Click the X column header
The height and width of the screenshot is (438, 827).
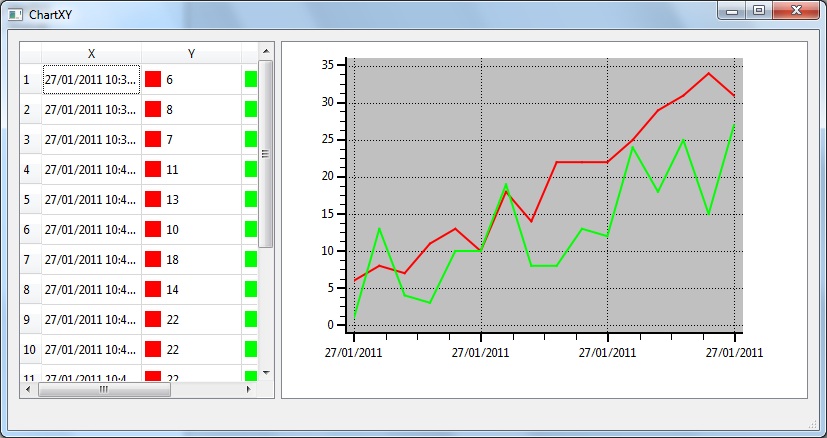91,53
